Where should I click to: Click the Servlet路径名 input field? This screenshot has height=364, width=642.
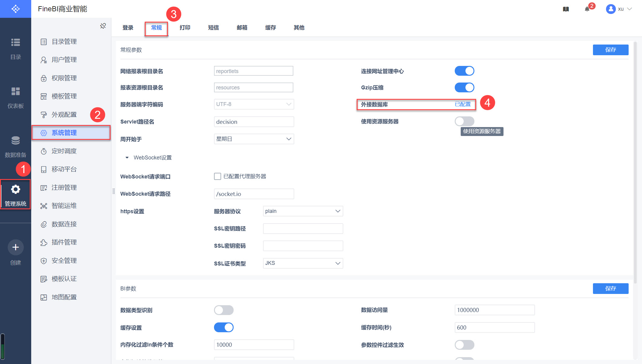pyautogui.click(x=254, y=122)
